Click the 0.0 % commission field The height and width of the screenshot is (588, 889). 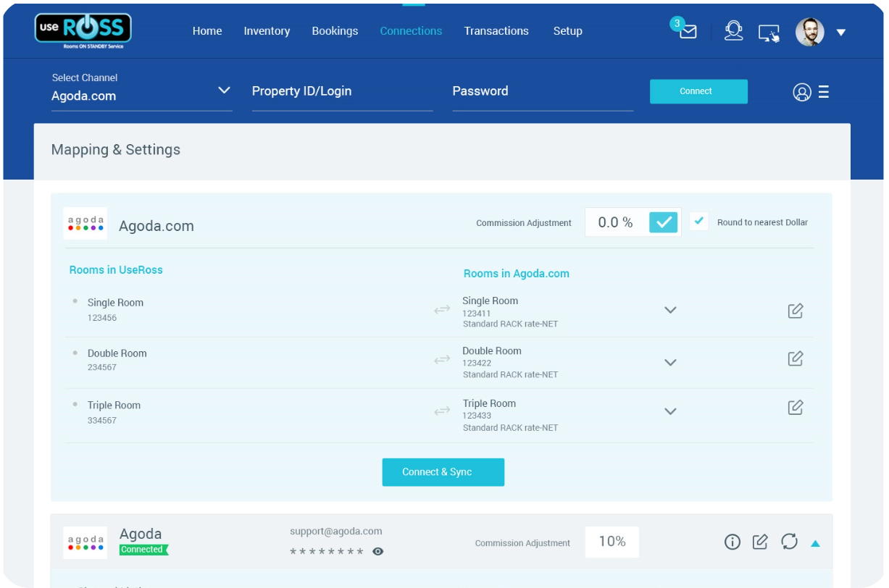[x=617, y=222]
